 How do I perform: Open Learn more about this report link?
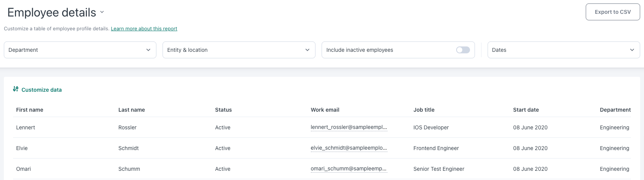144,29
